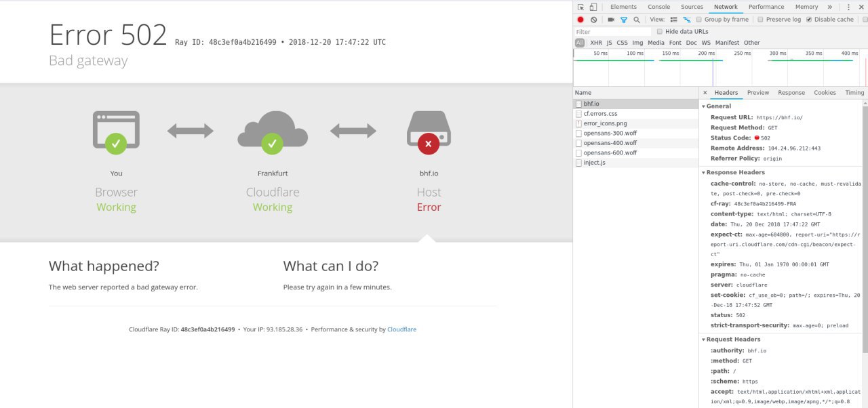The width and height of the screenshot is (868, 408).
Task: Select the Headers tab in request details
Action: [726, 93]
